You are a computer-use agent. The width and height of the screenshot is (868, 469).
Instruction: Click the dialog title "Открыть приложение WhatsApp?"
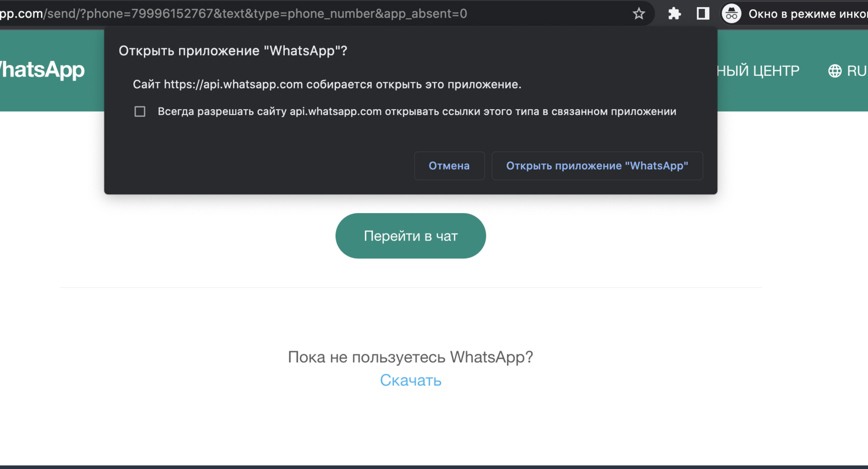coord(233,51)
